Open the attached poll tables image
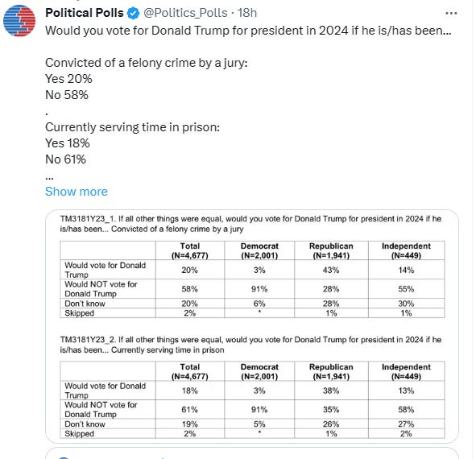Screen dimensions: 476x459 click(252, 326)
